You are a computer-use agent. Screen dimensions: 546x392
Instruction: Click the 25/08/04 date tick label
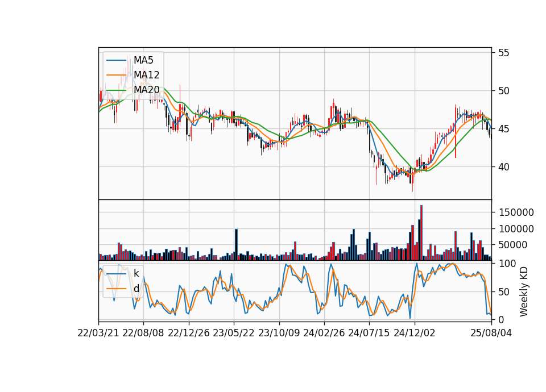(x=491, y=333)
